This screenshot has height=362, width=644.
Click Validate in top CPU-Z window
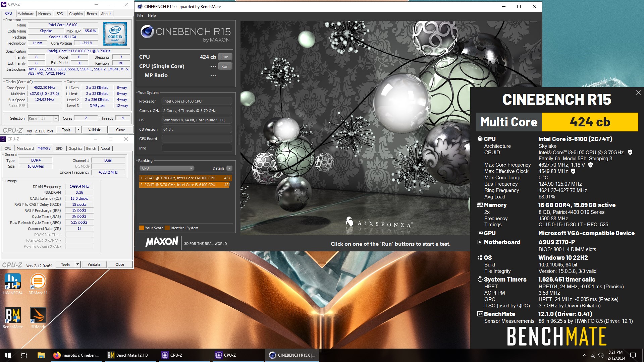[95, 130]
